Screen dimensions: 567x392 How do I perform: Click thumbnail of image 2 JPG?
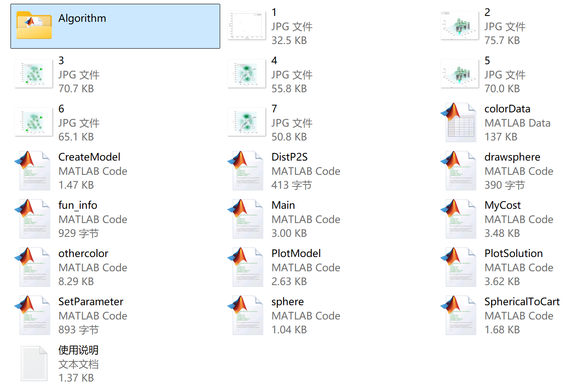[x=460, y=26]
